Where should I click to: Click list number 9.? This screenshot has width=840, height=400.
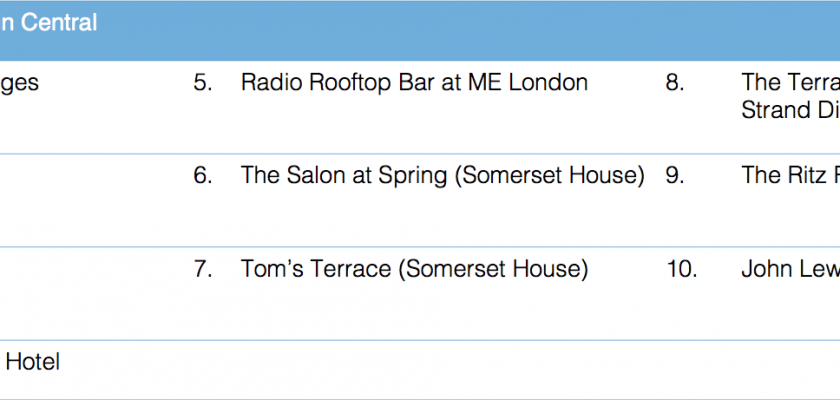(675, 176)
